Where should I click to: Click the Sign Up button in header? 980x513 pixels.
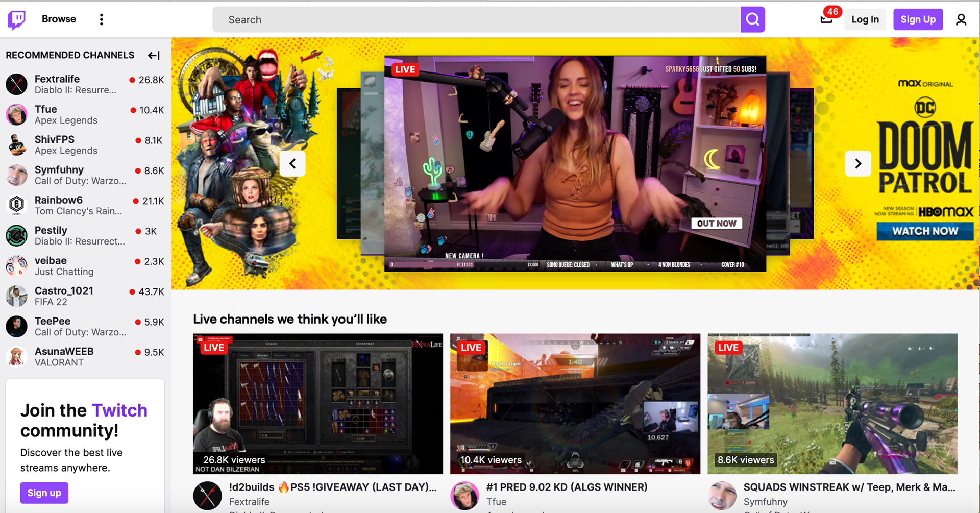[x=918, y=19]
